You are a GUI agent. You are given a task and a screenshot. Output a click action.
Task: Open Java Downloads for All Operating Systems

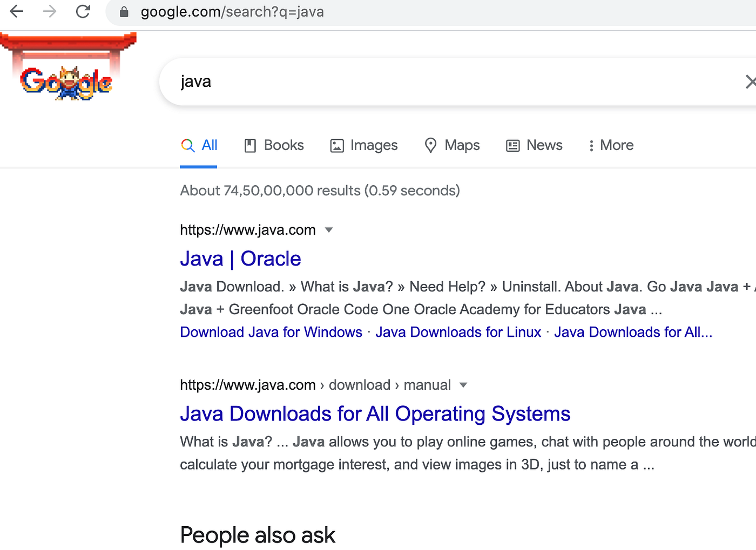[375, 413]
